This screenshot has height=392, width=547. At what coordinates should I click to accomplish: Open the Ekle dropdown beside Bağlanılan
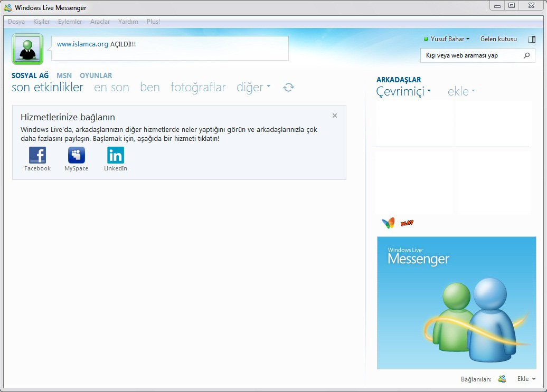coord(526,379)
